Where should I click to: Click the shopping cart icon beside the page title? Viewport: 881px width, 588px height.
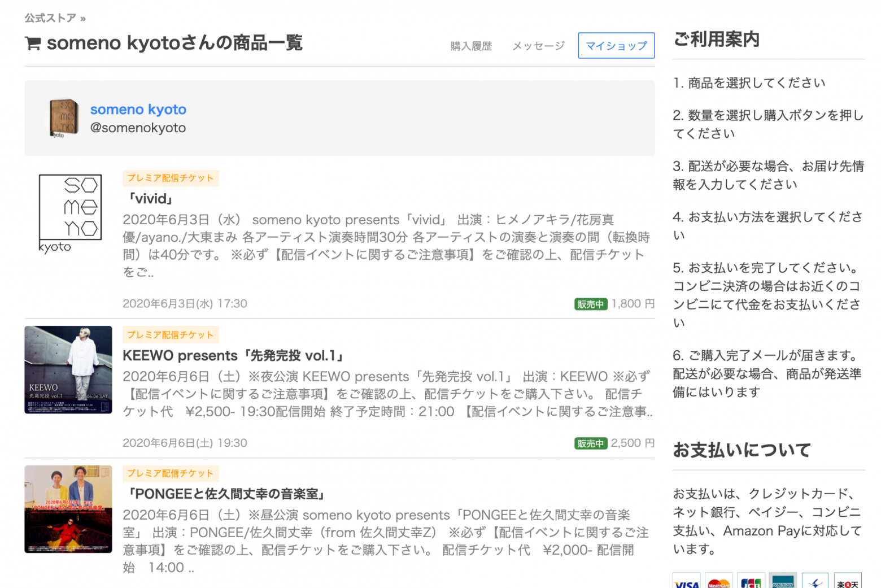pos(33,43)
